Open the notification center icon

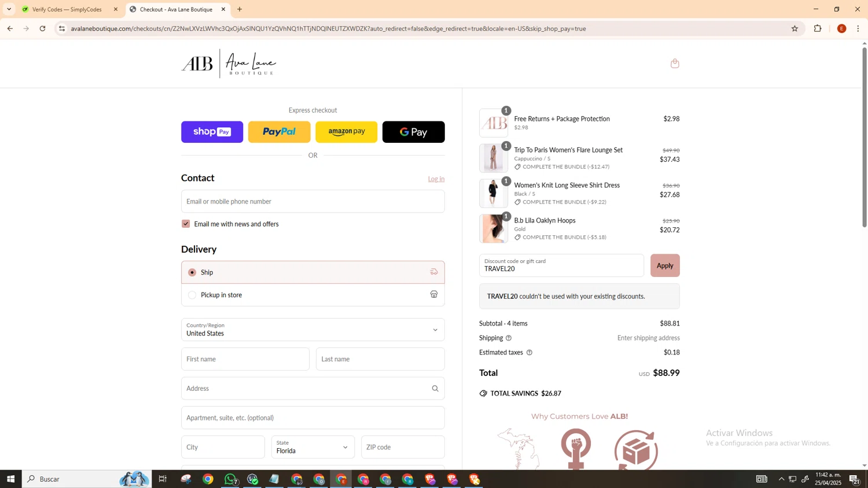coord(854,479)
